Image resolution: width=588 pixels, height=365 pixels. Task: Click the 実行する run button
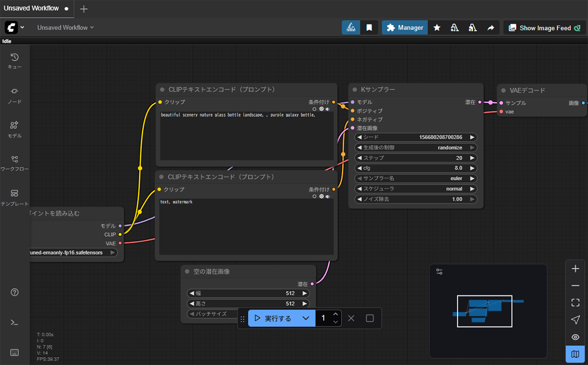(273, 318)
